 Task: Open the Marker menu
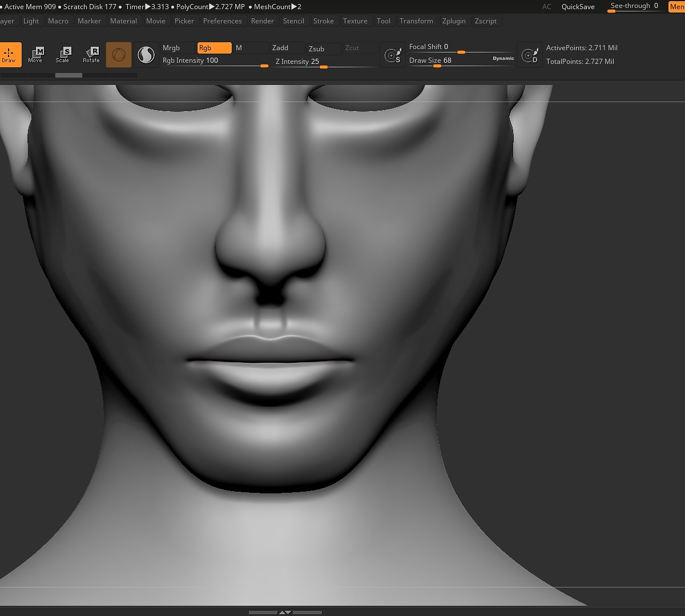click(89, 21)
